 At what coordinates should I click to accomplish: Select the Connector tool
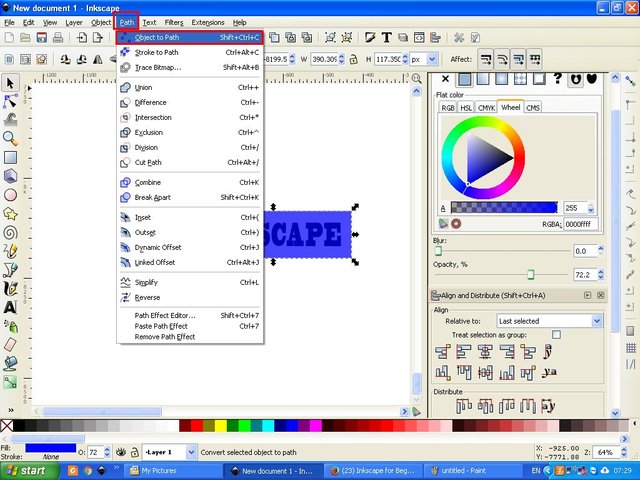point(10,382)
